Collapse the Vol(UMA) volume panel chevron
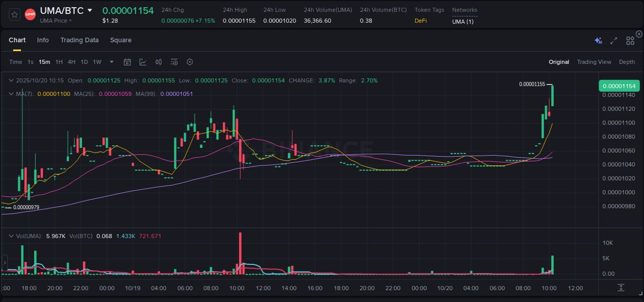 11,236
